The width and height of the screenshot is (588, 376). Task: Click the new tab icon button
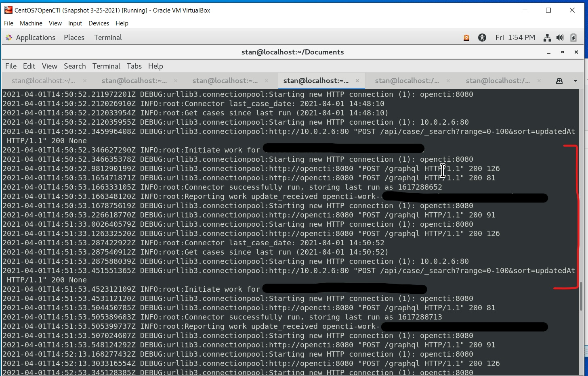[559, 81]
